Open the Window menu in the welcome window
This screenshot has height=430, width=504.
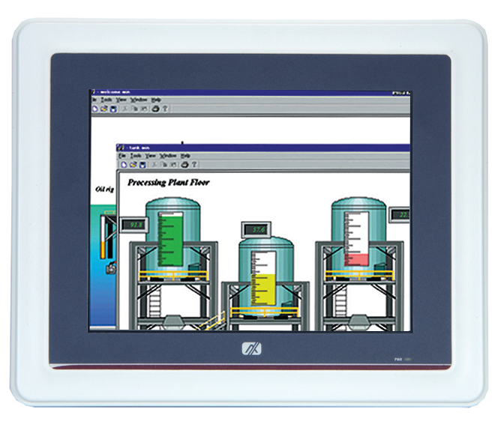(138, 100)
